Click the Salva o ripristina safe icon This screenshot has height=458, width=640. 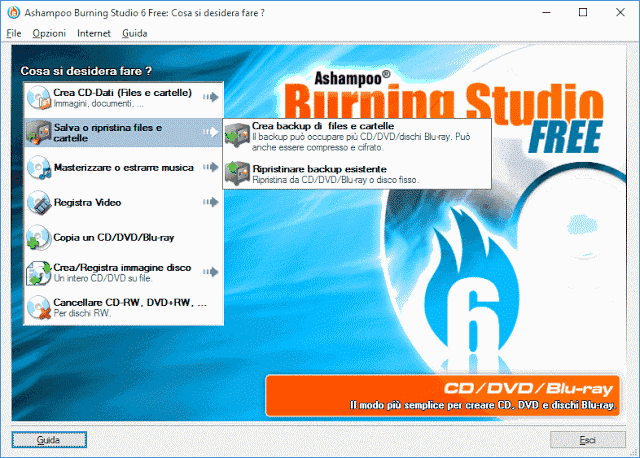tap(39, 133)
